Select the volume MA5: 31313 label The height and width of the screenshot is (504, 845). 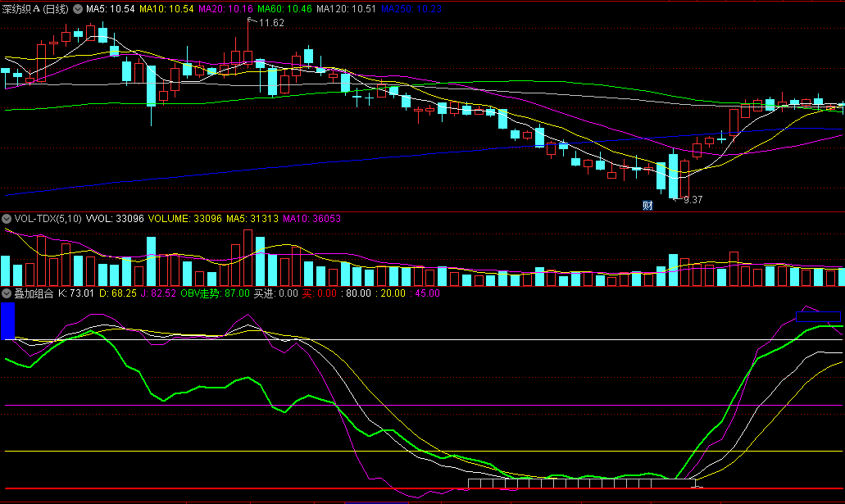click(x=252, y=219)
